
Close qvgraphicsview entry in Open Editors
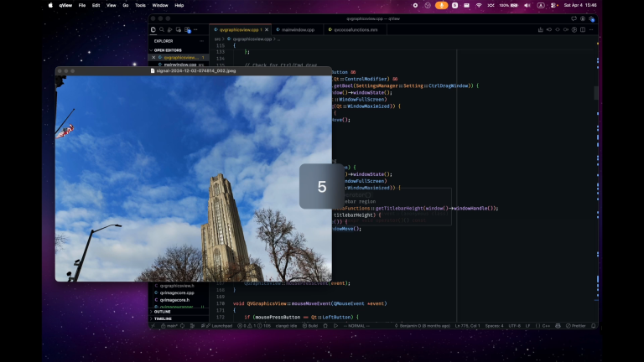pyautogui.click(x=154, y=58)
